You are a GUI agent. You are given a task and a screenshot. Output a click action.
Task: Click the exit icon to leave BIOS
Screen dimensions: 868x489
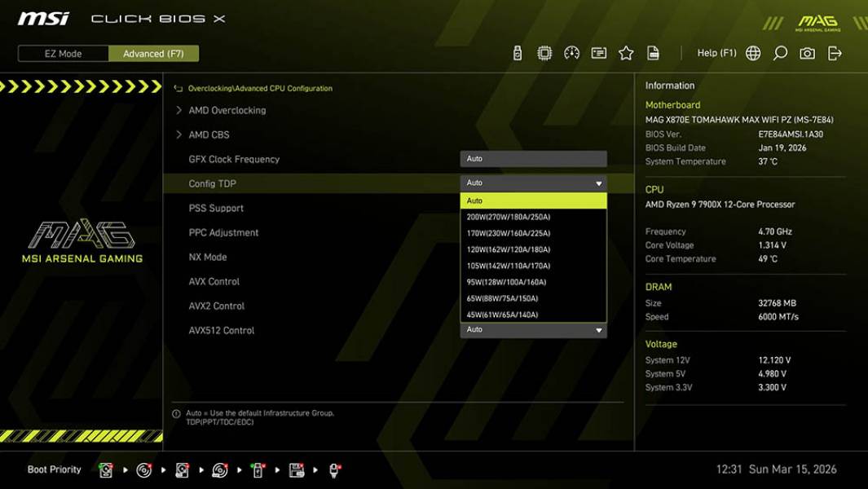tap(833, 51)
